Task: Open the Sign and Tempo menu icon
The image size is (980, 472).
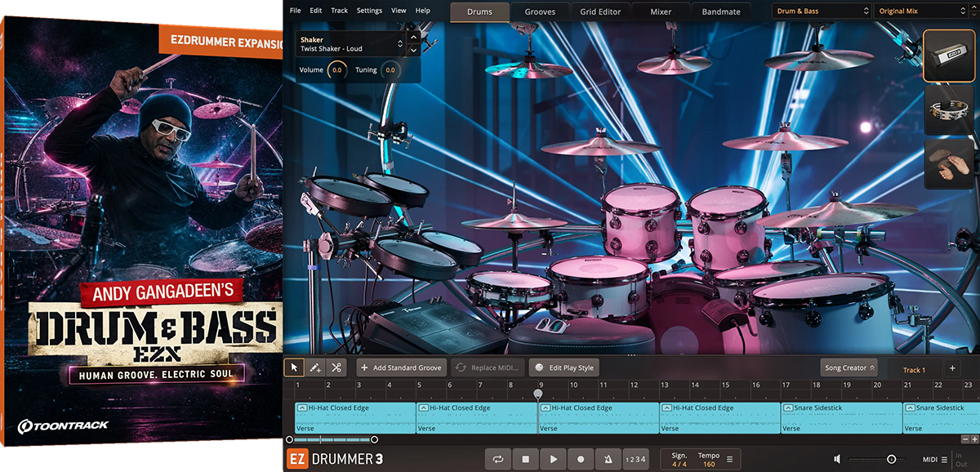Action: [x=729, y=460]
